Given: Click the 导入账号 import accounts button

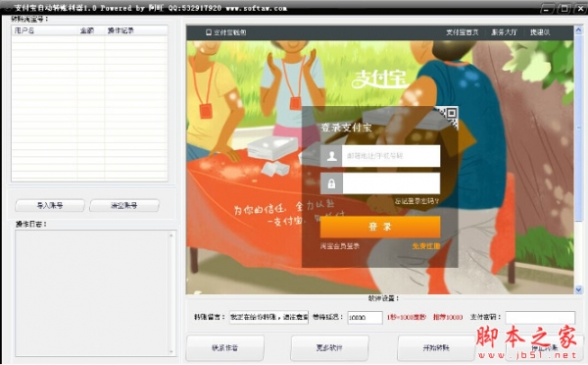Looking at the screenshot, I should [x=50, y=205].
